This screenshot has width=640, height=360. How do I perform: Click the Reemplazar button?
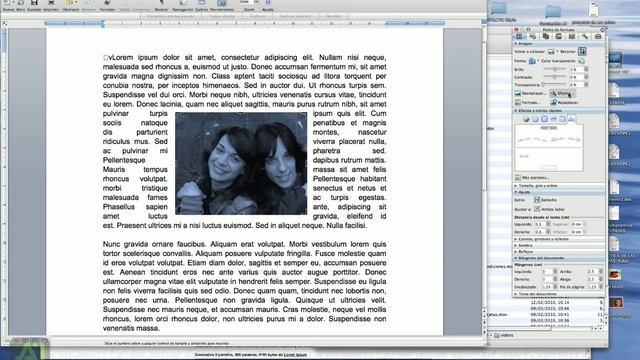pos(530,93)
